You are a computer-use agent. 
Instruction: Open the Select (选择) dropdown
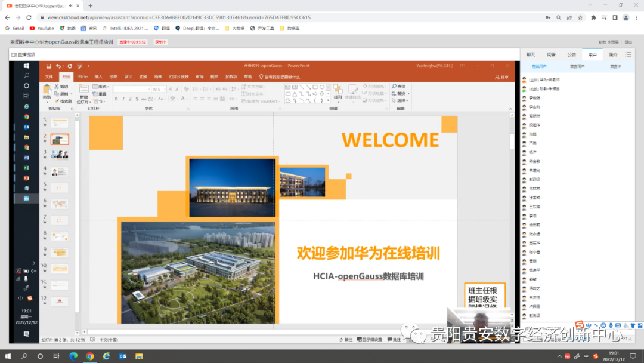coord(400,100)
